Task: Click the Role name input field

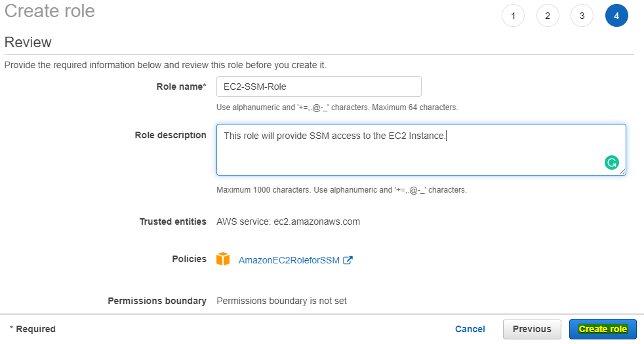Action: coord(319,86)
